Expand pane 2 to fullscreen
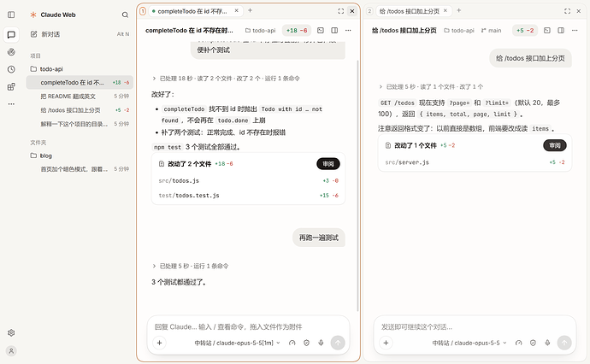The width and height of the screenshot is (590, 364). 567,11
